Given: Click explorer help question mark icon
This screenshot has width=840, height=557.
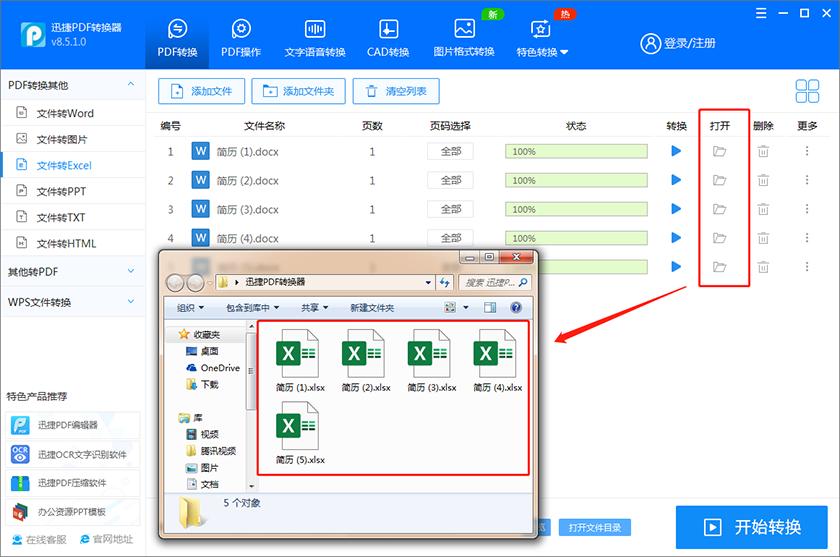Looking at the screenshot, I should click(516, 307).
